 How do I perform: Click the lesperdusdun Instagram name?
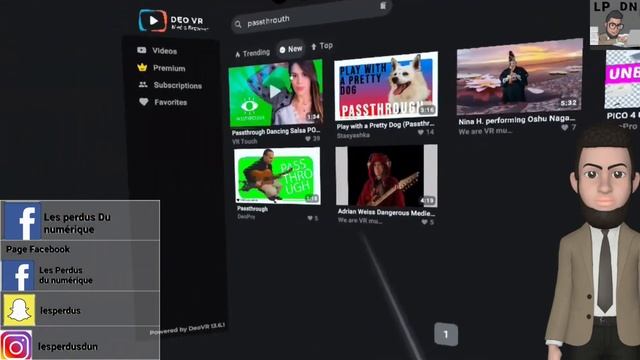point(68,347)
